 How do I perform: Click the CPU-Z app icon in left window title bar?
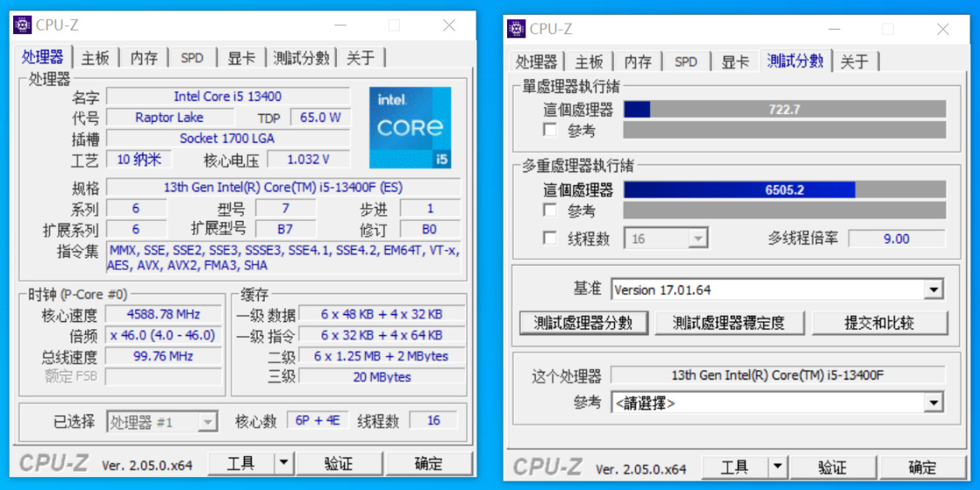click(23, 25)
